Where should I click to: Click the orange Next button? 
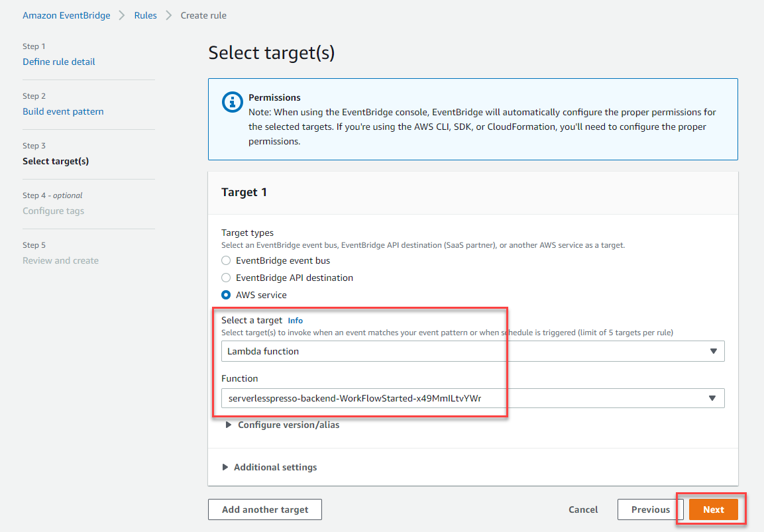[714, 509]
